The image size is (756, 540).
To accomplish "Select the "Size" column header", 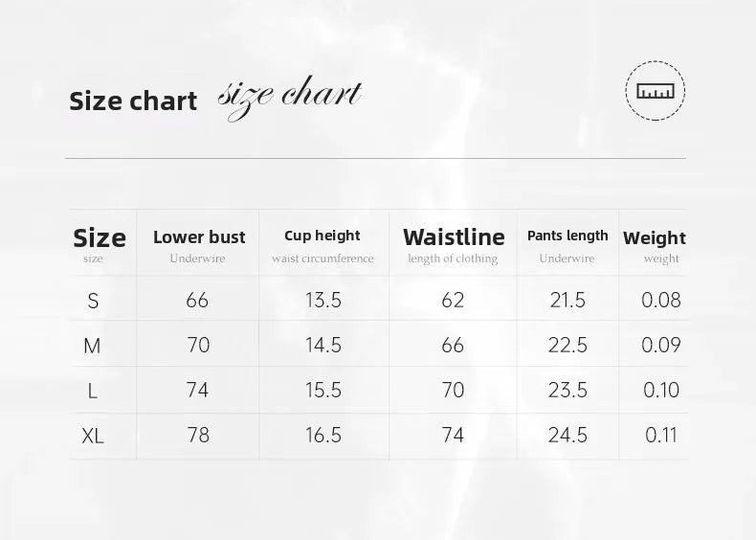I will pos(100,237).
